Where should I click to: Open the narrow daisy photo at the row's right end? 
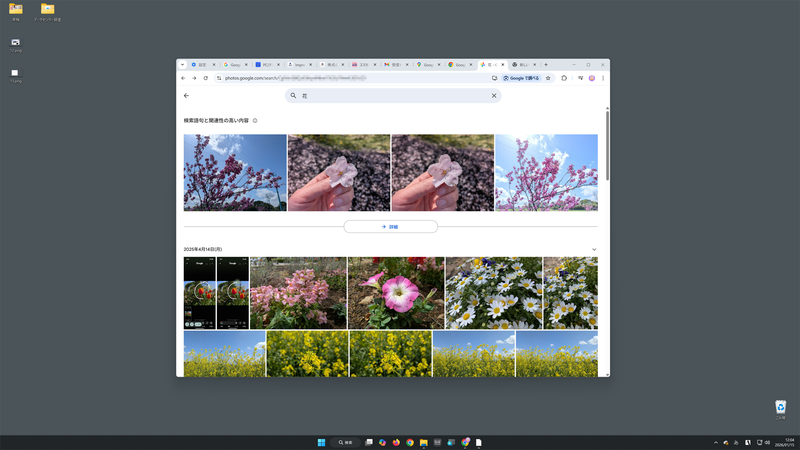tap(570, 293)
